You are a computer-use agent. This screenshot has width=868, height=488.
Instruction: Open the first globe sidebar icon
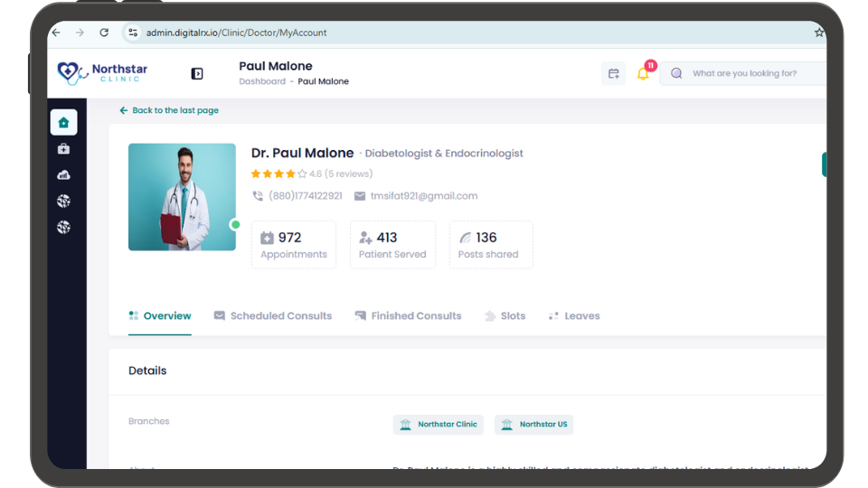[63, 201]
